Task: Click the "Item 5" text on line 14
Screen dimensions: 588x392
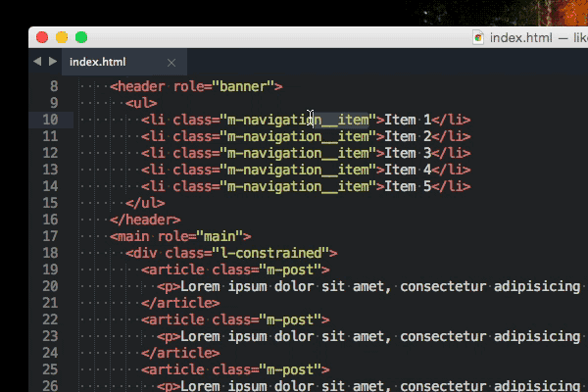Action: tap(408, 186)
